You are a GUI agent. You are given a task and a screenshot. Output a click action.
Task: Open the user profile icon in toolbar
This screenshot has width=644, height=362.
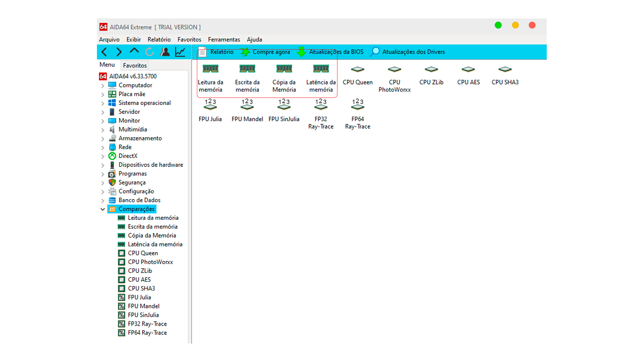(x=165, y=52)
